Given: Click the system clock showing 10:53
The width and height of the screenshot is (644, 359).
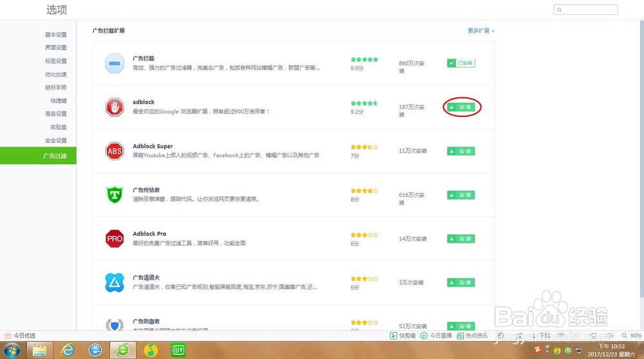Looking at the screenshot, I should tap(611, 350).
